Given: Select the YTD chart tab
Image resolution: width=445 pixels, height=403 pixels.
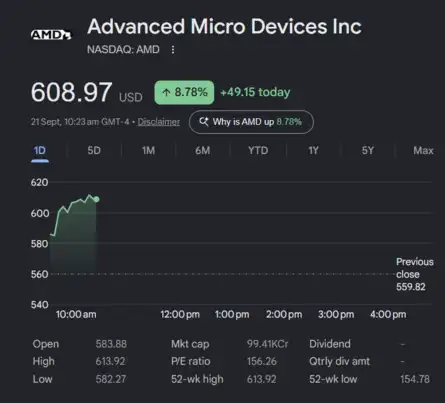Looking at the screenshot, I should tap(258, 151).
